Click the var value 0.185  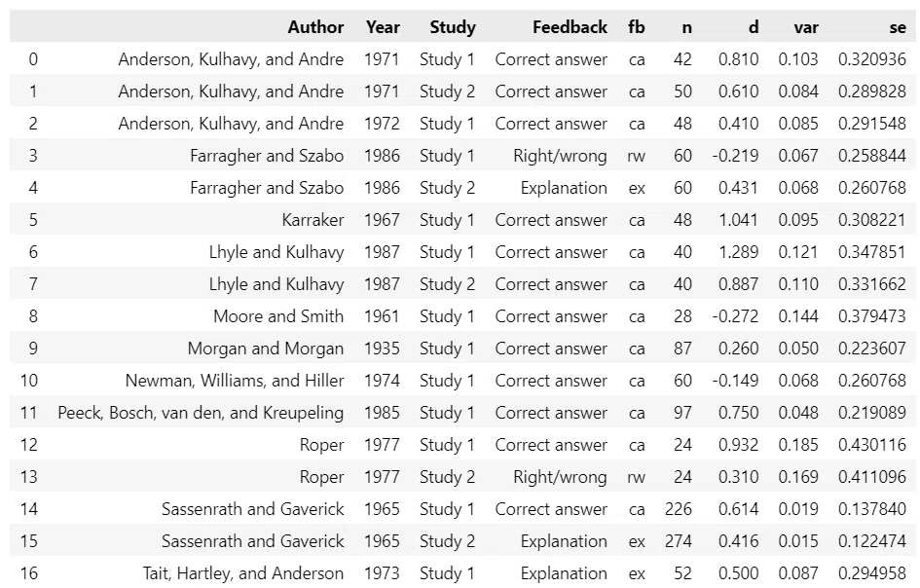(x=798, y=445)
